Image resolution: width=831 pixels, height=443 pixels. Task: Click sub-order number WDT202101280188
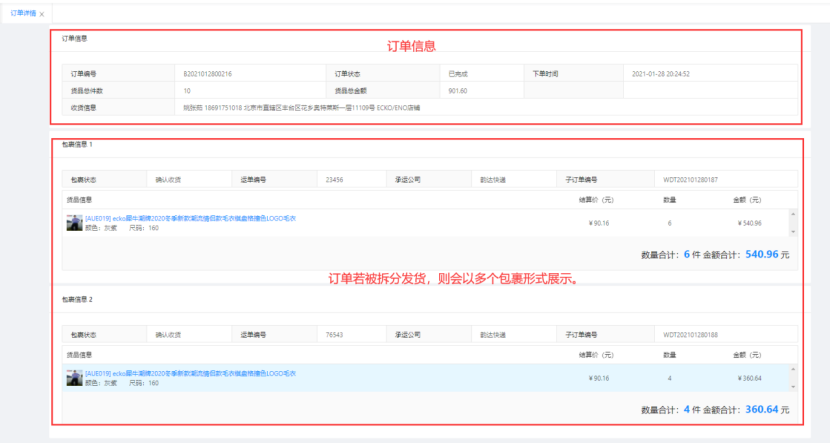pyautogui.click(x=690, y=334)
